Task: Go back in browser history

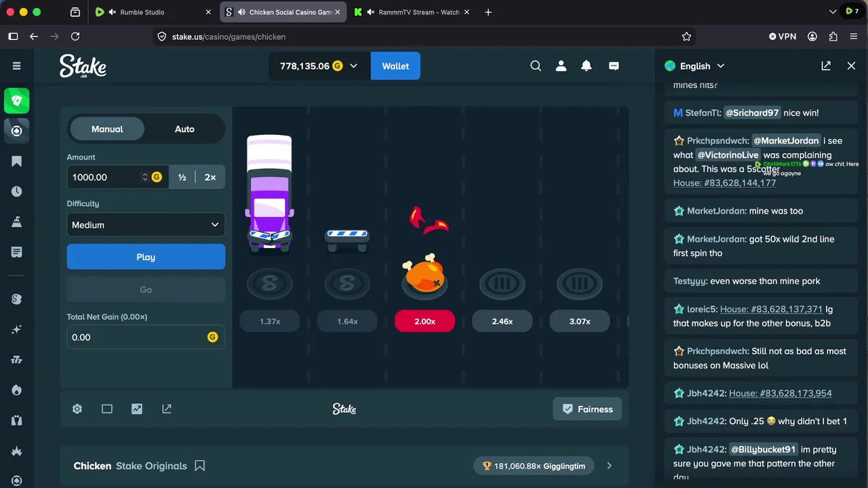Action: (34, 37)
